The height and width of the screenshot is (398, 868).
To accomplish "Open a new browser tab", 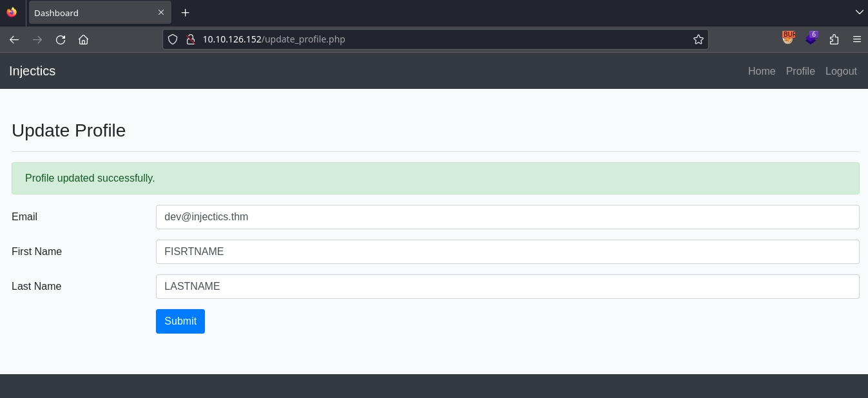I will click(x=185, y=12).
